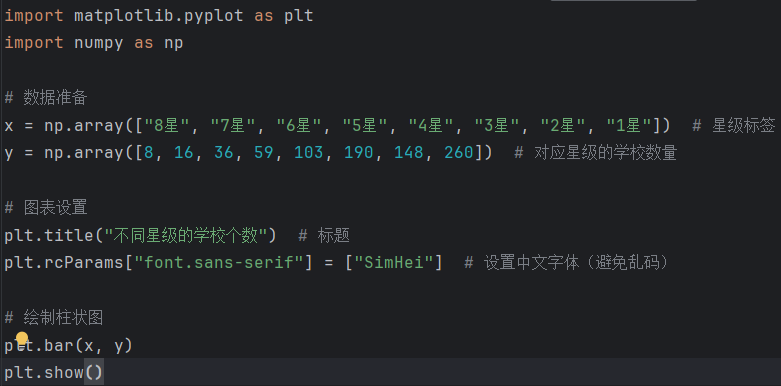Click 'numpy' in the second import line
The image size is (781, 386).
[99, 43]
